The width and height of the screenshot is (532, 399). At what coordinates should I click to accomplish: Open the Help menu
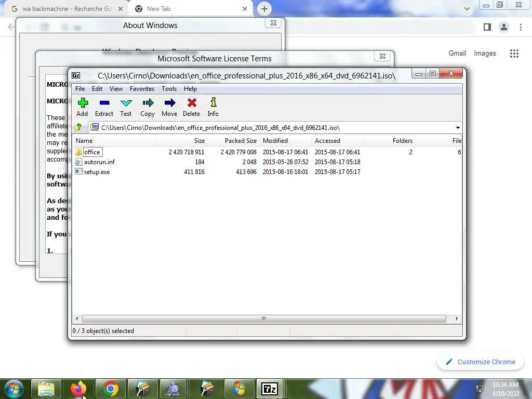190,88
